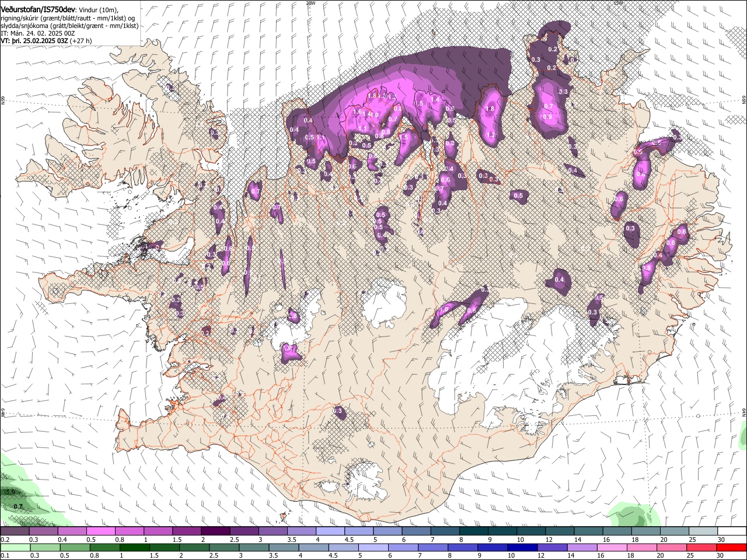The height and width of the screenshot is (560, 747).
Task: Click the dark mauve 0.2 swatch in the upper legend row
Action: (x=15, y=531)
